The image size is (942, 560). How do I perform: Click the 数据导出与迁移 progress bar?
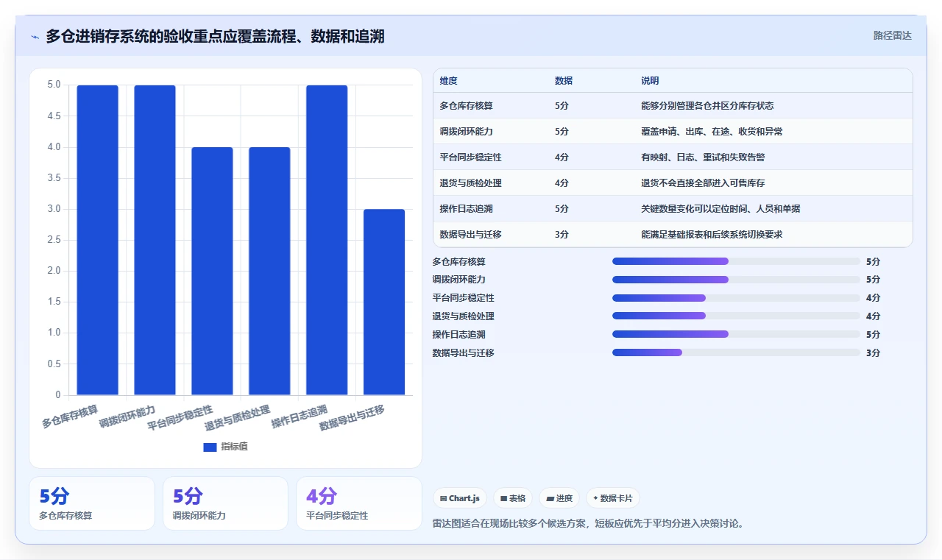[736, 352]
